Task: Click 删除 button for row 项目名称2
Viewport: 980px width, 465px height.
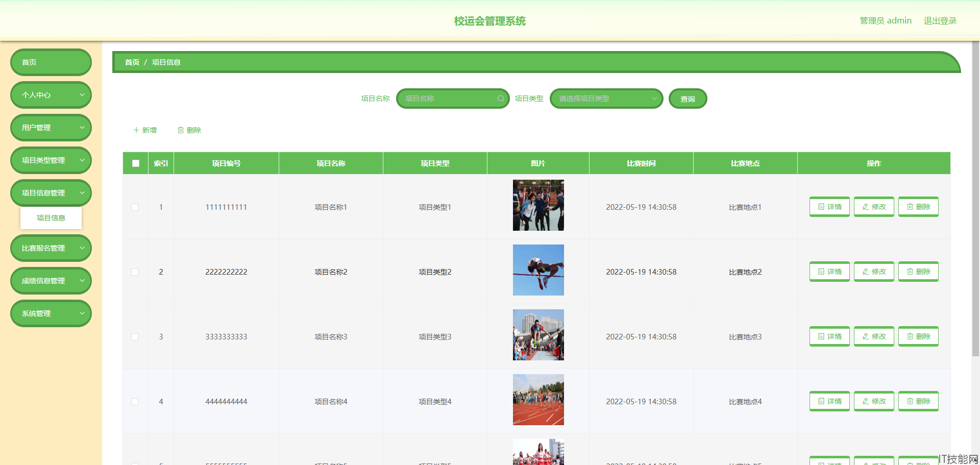Action: (918, 272)
